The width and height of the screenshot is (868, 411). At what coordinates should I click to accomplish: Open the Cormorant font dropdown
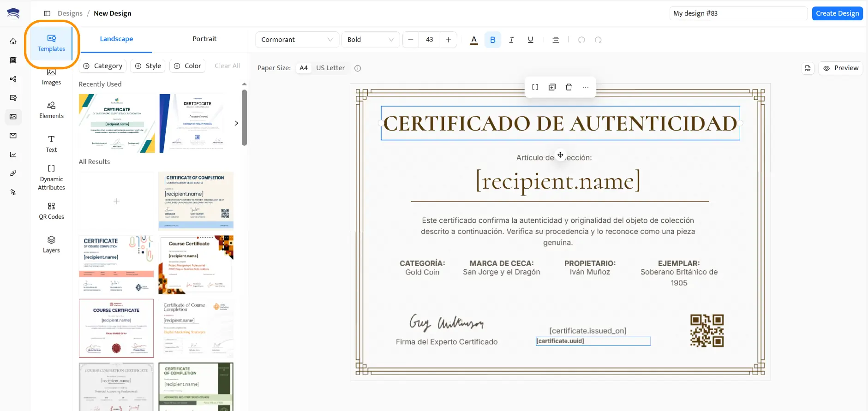pos(297,40)
